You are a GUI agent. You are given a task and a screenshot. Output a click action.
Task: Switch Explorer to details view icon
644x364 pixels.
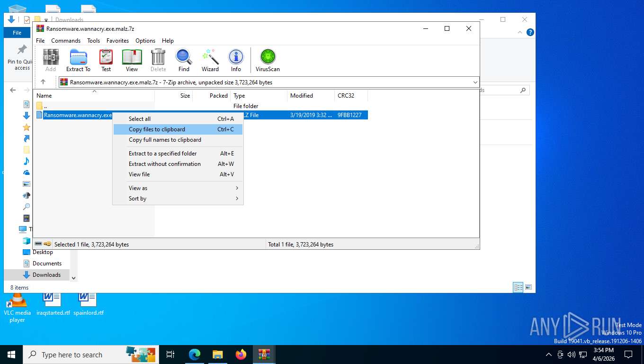[519, 287]
